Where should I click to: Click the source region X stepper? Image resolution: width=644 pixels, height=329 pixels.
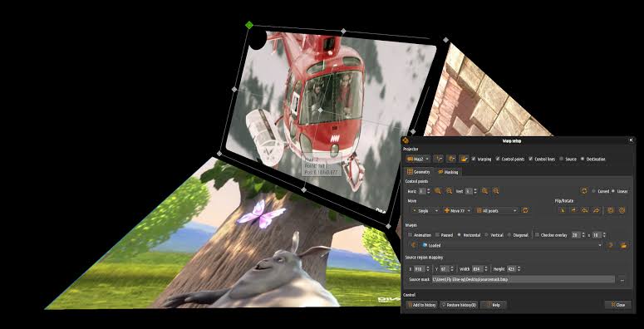click(427, 268)
